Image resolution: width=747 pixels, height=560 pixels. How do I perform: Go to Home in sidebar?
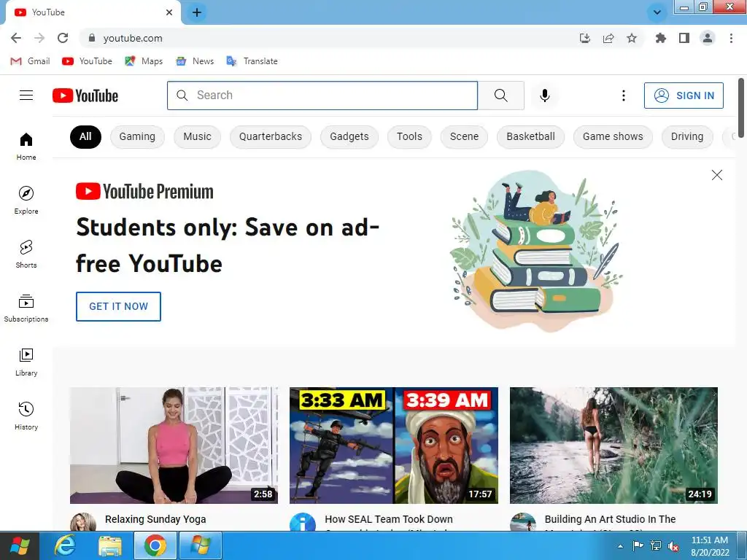point(26,146)
